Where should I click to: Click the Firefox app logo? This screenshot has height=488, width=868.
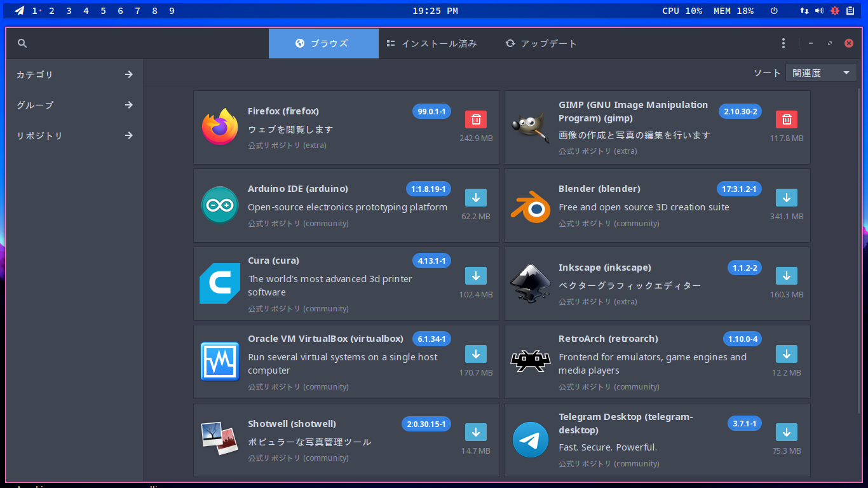click(x=220, y=127)
